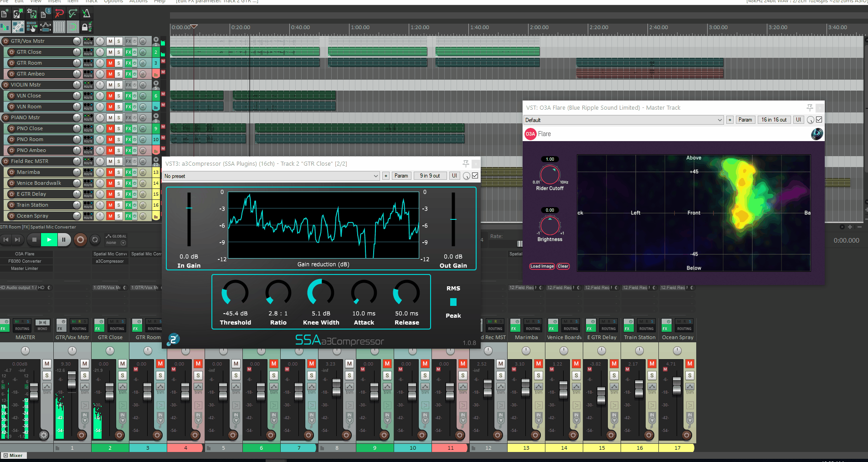Click the 16 in 16 out button
Image resolution: width=868 pixels, height=462 pixels.
coord(774,120)
